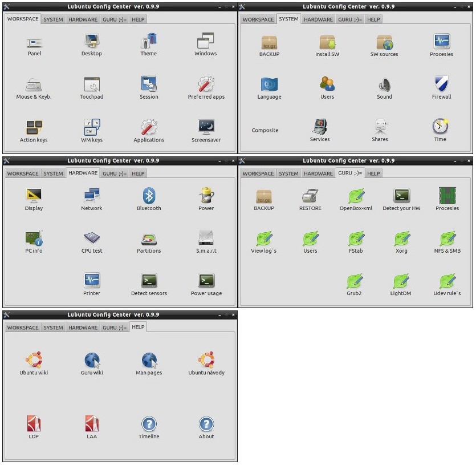The image size is (476, 465).
Task: Open the Firewall shield icon
Action: click(442, 84)
